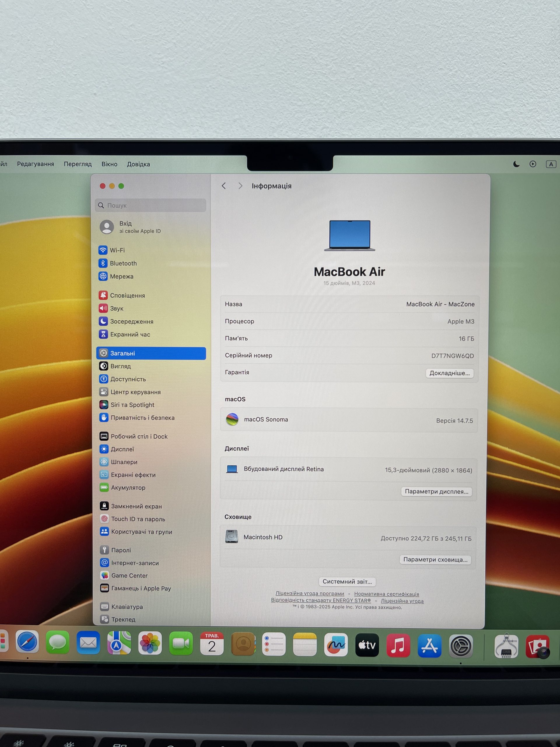Screen dimensions: 560x747
Task: Open System Information chip icon in Dock
Action: click(506, 646)
